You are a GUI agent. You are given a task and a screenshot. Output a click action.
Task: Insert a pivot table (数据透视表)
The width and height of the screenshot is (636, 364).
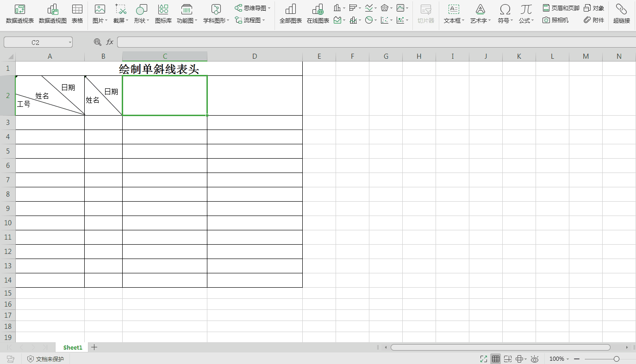click(x=19, y=14)
